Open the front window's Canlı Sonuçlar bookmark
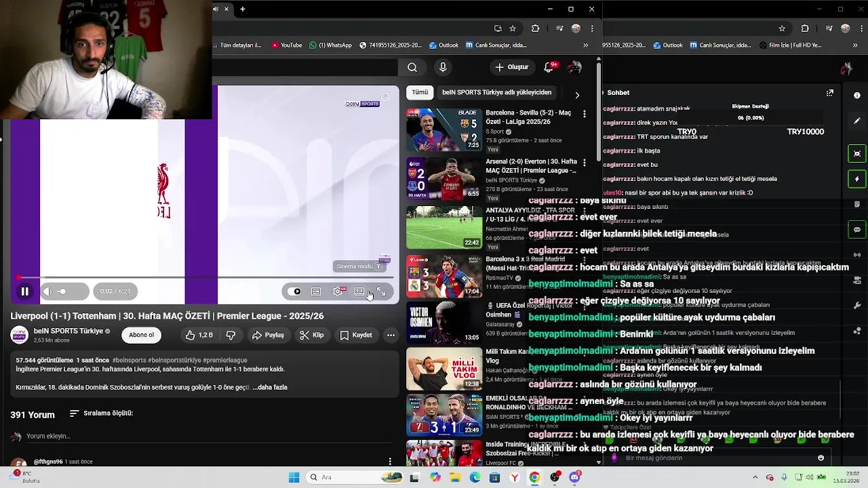The width and height of the screenshot is (868, 488). tap(496, 45)
